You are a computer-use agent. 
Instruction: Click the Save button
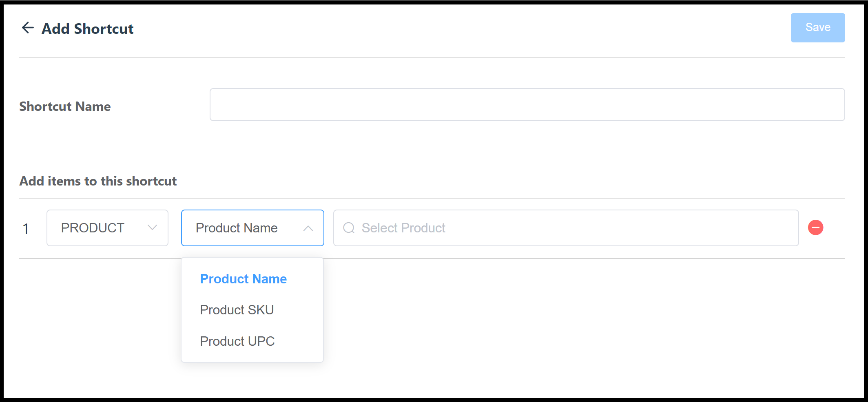817,27
